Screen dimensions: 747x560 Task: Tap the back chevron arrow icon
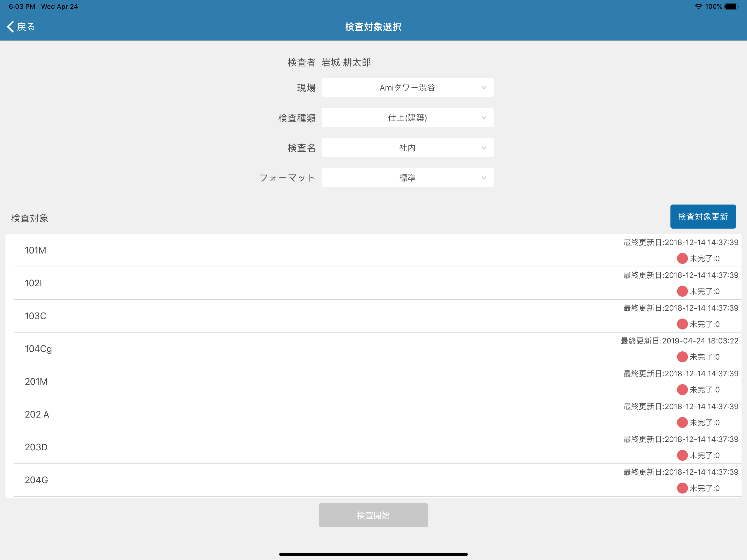pos(10,27)
